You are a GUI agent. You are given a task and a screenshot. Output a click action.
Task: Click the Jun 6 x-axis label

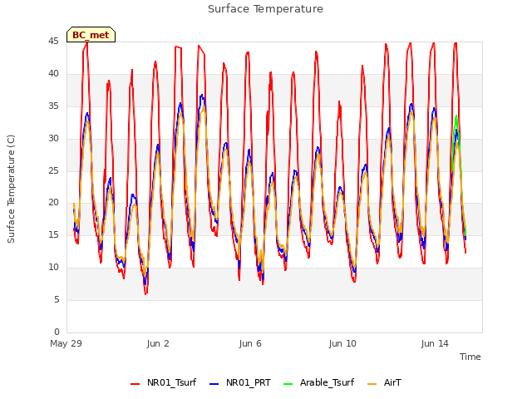point(250,343)
